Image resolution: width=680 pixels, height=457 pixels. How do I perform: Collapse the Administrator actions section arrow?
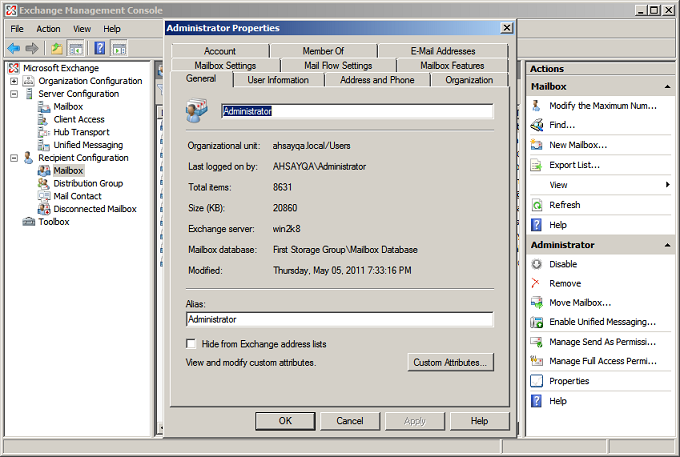[x=667, y=245]
